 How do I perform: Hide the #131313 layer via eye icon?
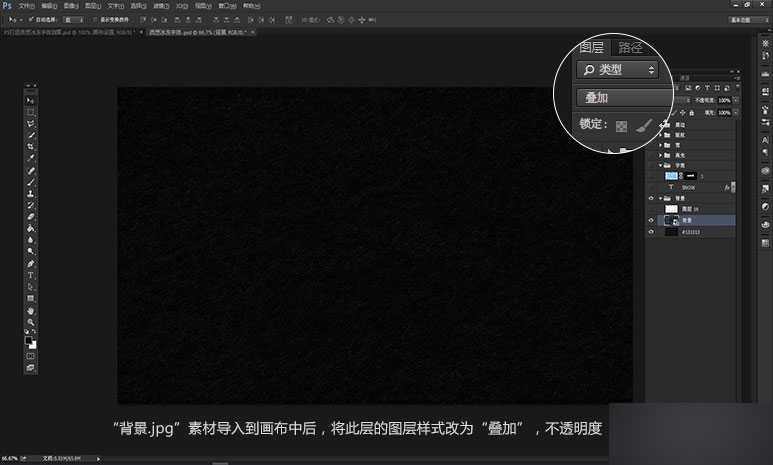click(x=651, y=232)
